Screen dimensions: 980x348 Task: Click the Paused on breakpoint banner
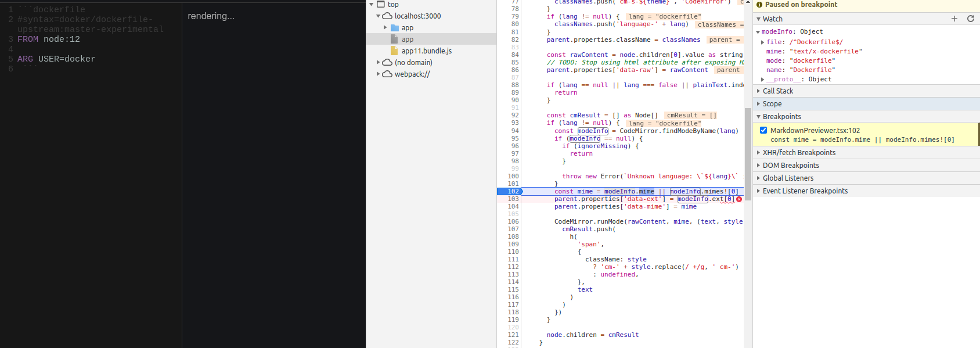(x=866, y=5)
